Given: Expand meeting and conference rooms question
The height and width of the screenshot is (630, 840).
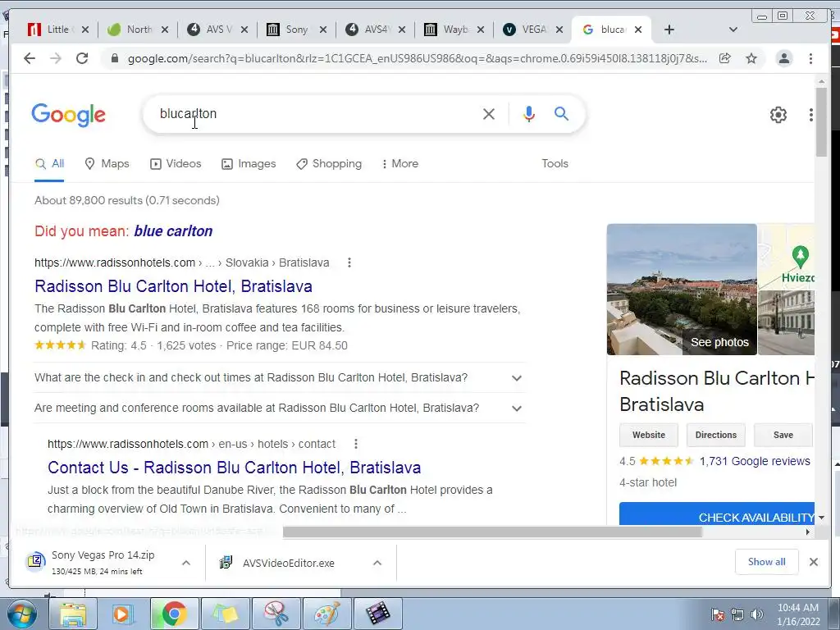Looking at the screenshot, I should pos(279,409).
